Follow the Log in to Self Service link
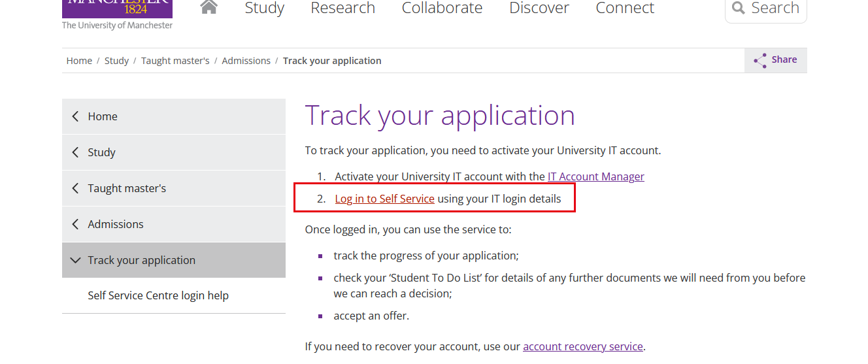868x364 pixels. coord(384,199)
